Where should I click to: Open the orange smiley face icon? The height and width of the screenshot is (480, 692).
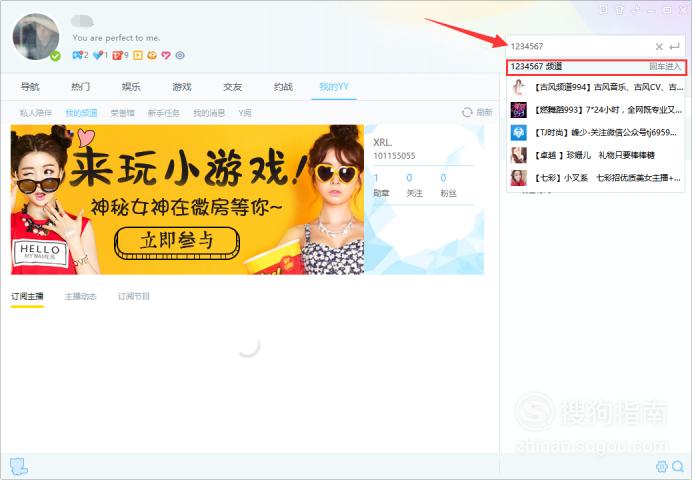coord(152,55)
